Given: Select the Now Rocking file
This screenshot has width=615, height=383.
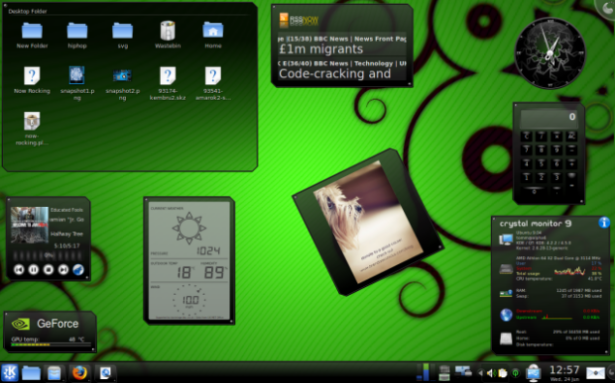Looking at the screenshot, I should (32, 76).
